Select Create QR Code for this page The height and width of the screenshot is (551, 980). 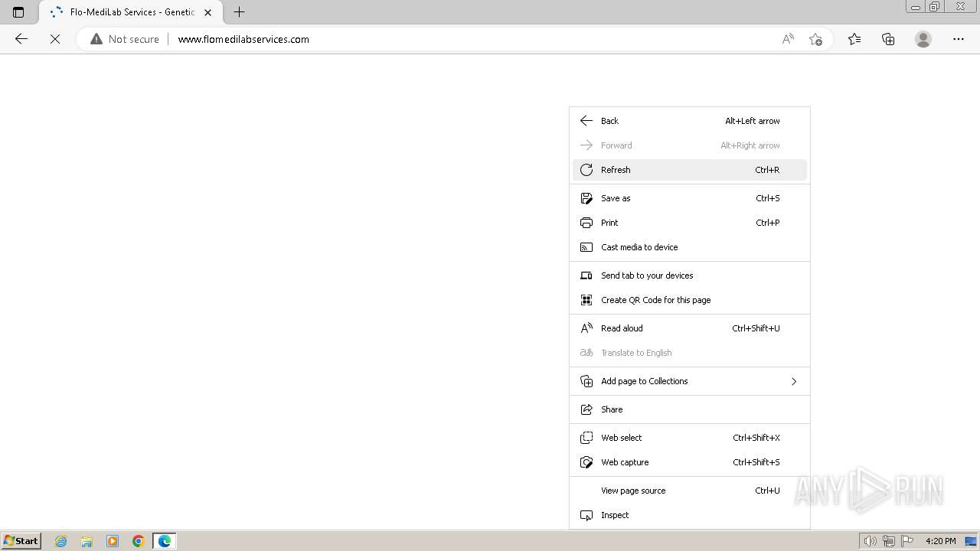[690, 300]
